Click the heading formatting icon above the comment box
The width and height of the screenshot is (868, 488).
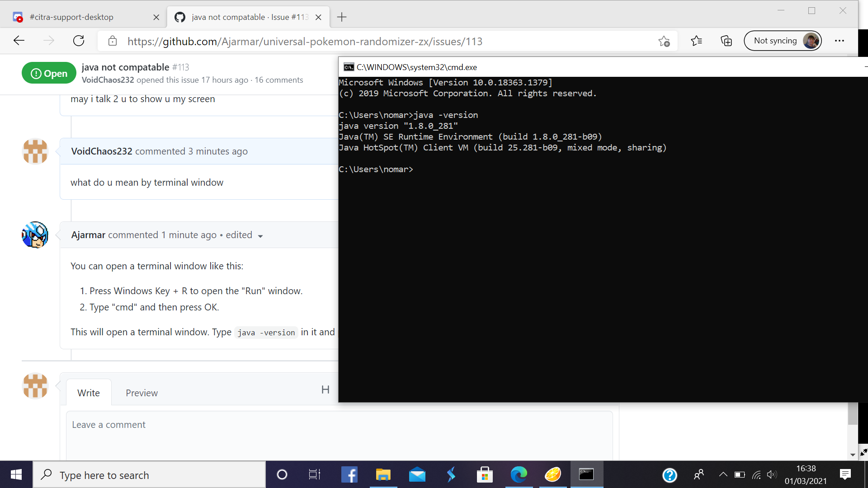tap(325, 389)
